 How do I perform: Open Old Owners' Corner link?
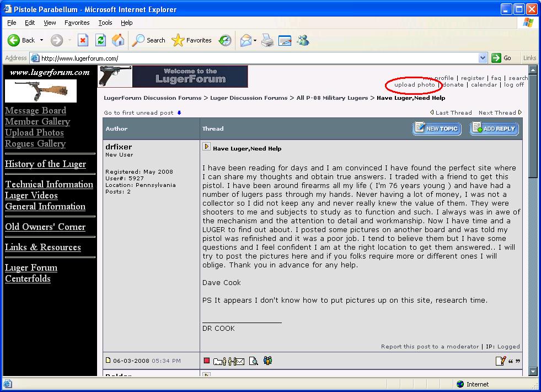click(x=45, y=227)
